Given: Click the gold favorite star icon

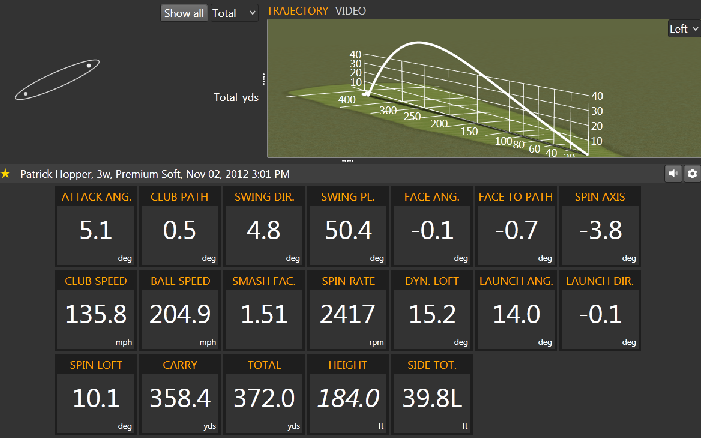Looking at the screenshot, I should point(6,173).
